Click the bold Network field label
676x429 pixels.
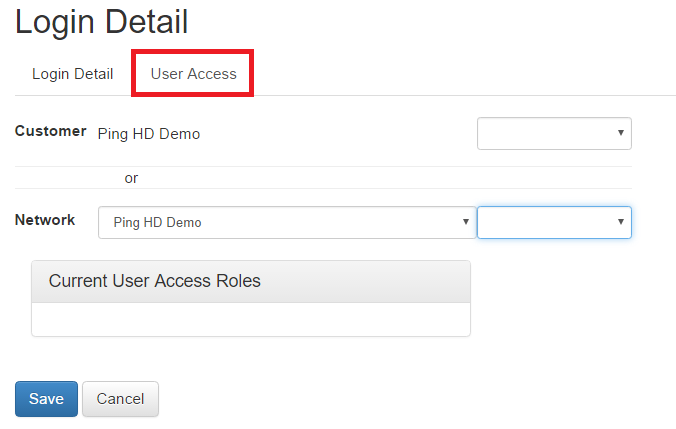tap(45, 220)
